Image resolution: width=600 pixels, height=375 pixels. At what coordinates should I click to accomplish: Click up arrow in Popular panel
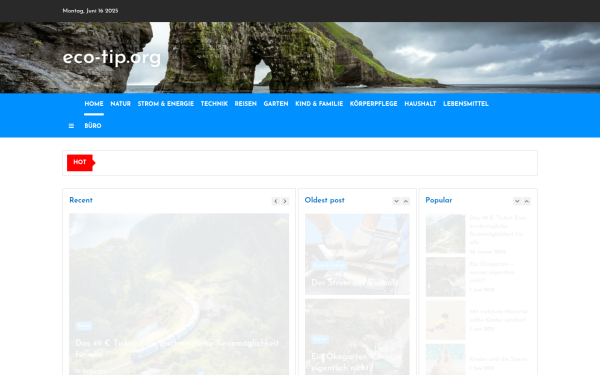[x=527, y=201]
